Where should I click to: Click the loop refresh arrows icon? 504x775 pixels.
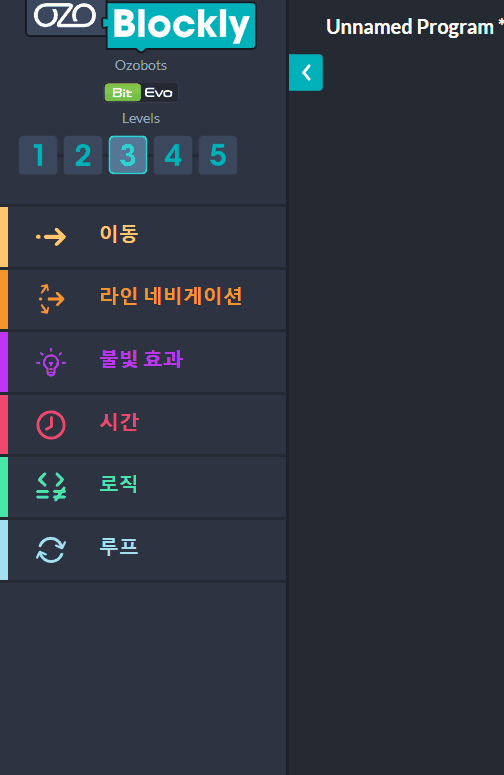[51, 550]
